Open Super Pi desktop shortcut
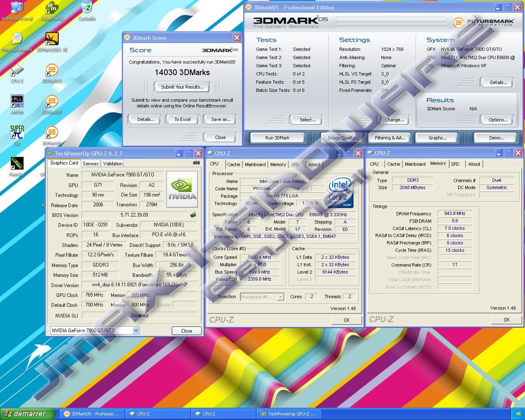 point(17,136)
